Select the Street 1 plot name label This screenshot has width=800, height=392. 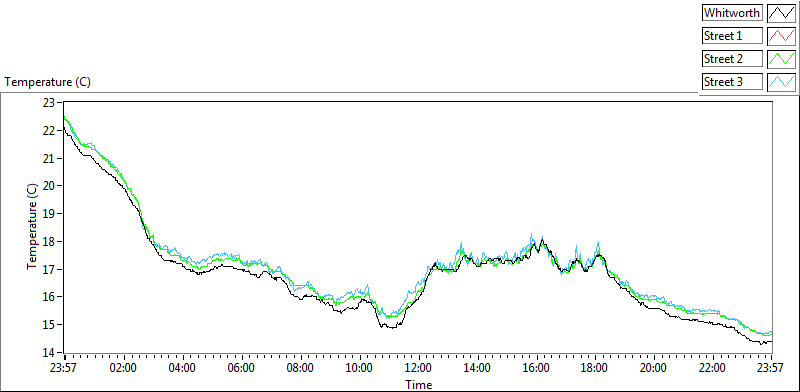click(732, 36)
